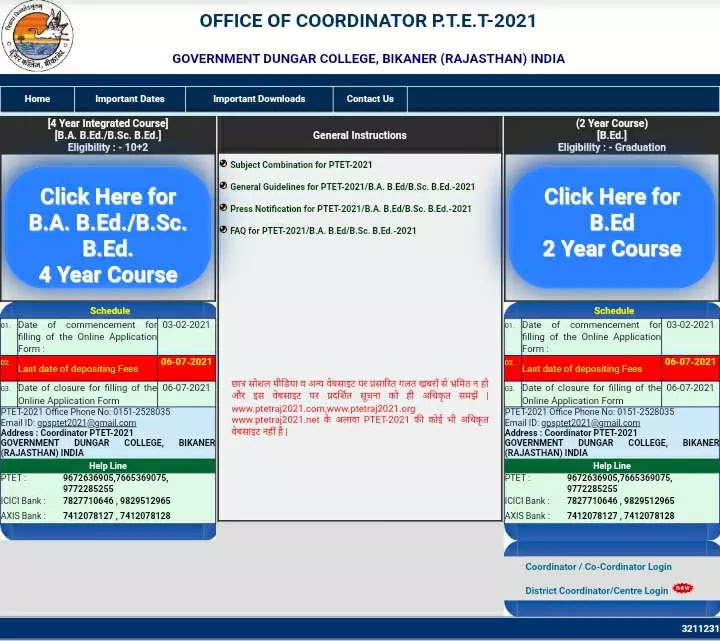Click left panel Help Line heading
The height and width of the screenshot is (641, 720).
click(x=108, y=466)
